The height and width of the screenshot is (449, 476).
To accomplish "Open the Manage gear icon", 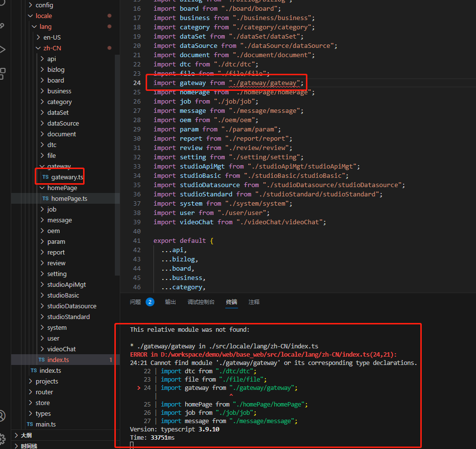I will [2, 439].
